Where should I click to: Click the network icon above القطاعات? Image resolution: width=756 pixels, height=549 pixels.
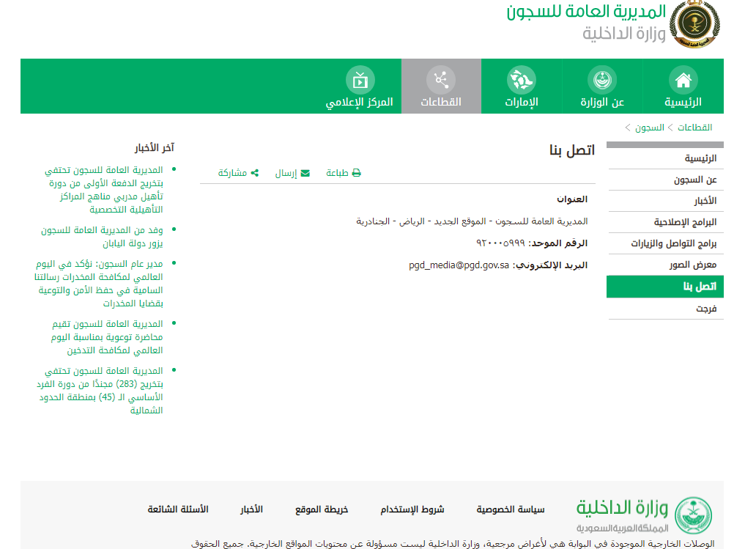(441, 80)
